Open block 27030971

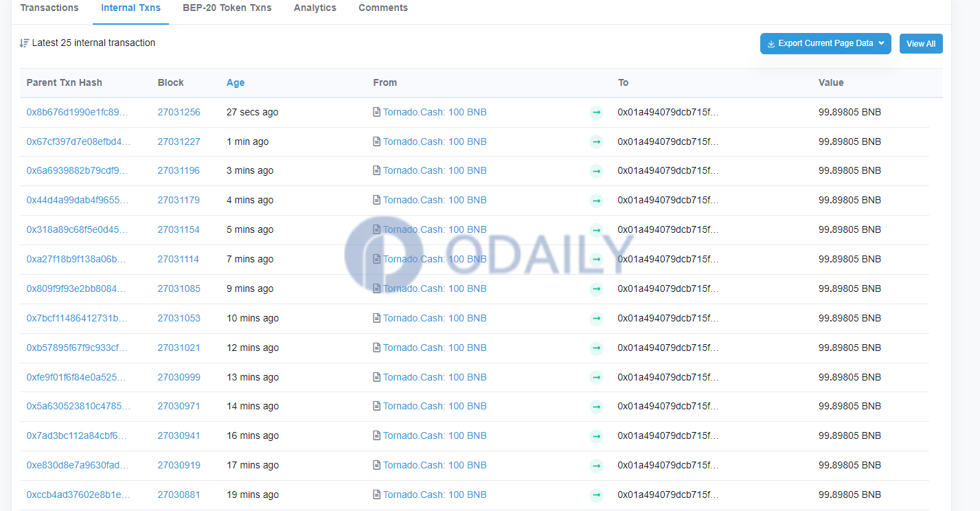pyautogui.click(x=179, y=406)
